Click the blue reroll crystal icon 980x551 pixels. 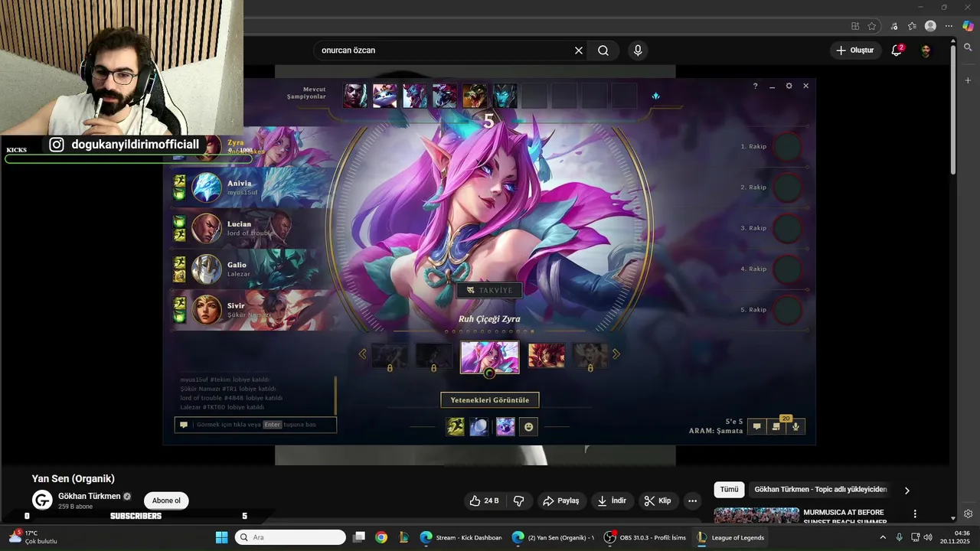655,96
